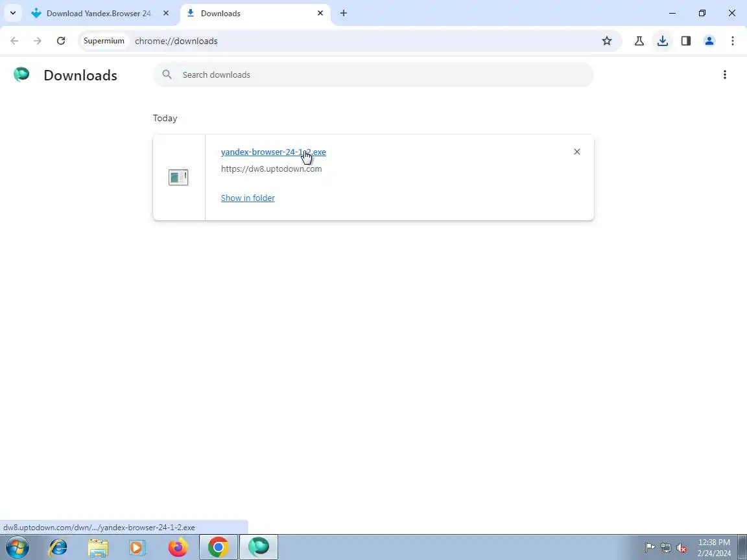The height and width of the screenshot is (560, 747).
Task: Click the Supermium site chip
Action: [104, 41]
